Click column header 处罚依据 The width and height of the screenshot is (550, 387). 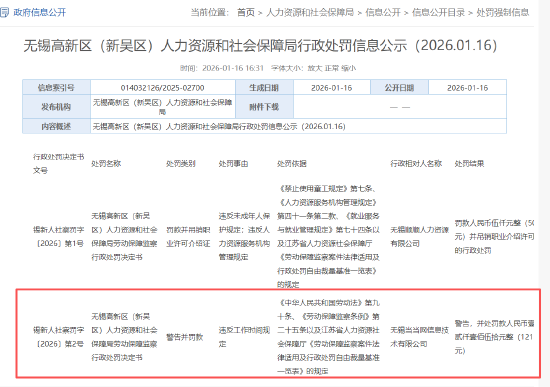tap(291, 164)
